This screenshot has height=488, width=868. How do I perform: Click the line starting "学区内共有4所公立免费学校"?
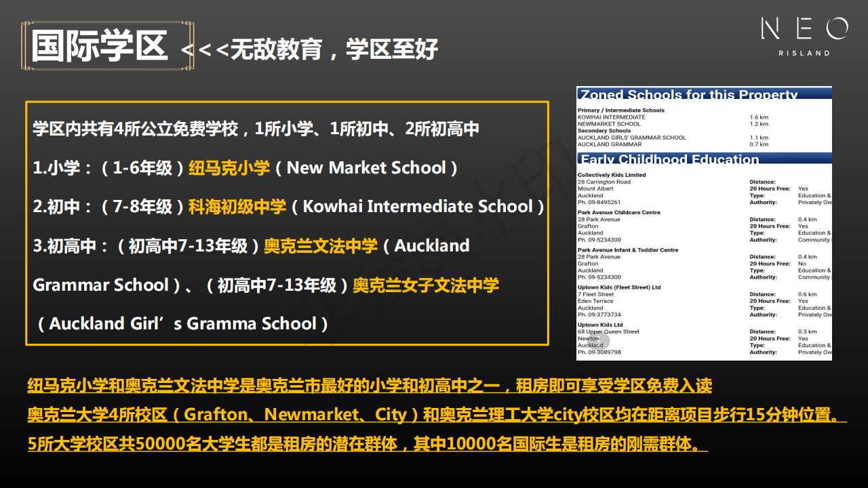tap(256, 129)
